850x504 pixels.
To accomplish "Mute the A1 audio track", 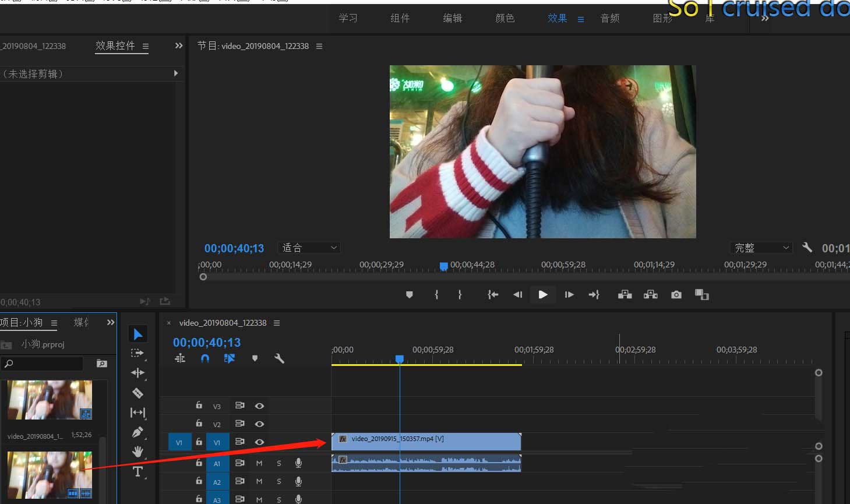I will tap(259, 463).
